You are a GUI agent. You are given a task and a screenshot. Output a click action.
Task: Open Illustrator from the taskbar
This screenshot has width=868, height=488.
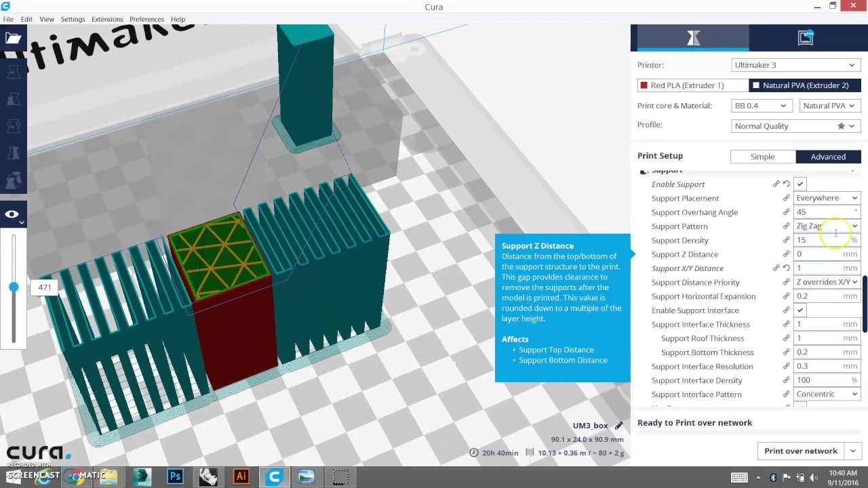click(241, 476)
